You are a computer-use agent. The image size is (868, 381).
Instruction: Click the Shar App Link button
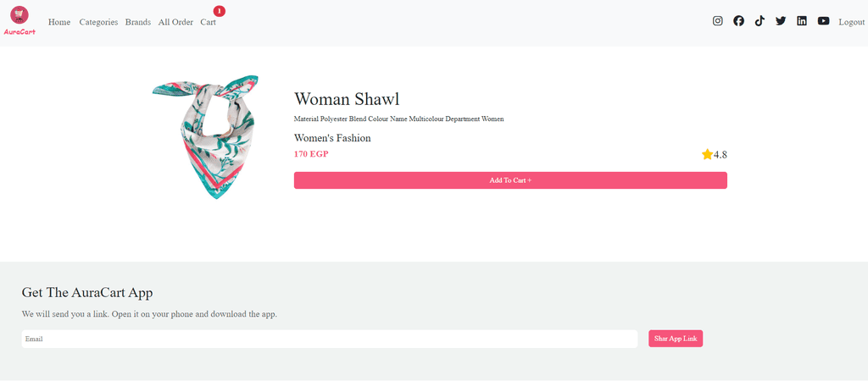pyautogui.click(x=676, y=339)
